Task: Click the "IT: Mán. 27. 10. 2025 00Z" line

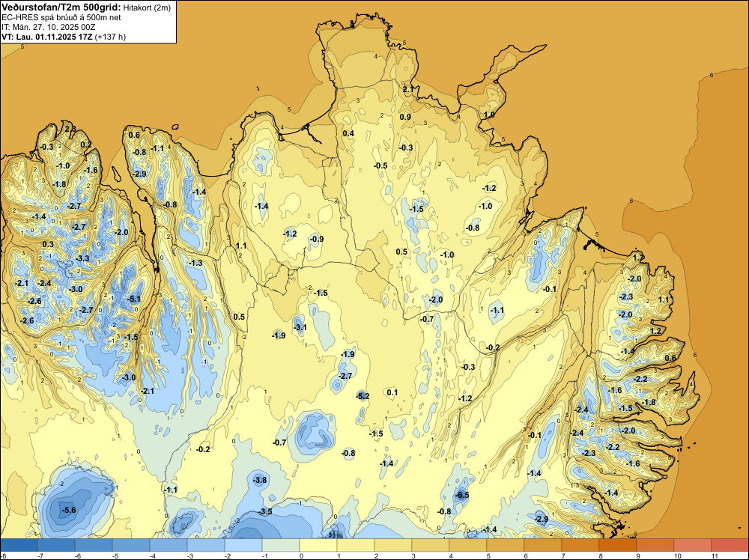Action: [48, 27]
